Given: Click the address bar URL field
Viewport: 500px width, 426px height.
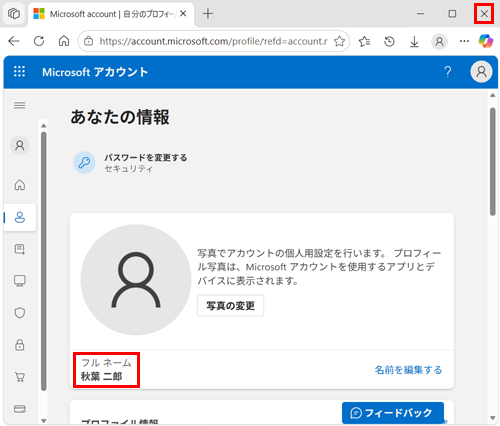Looking at the screenshot, I should tap(213, 41).
